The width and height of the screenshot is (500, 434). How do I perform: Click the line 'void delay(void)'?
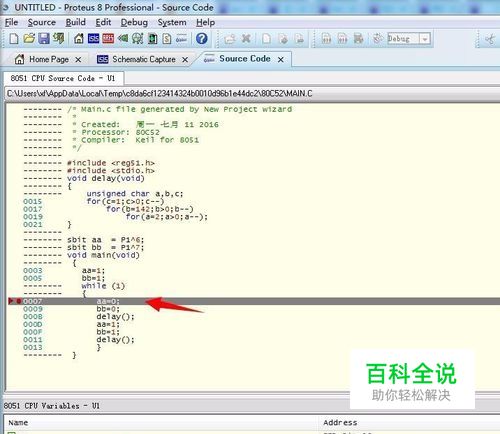click(x=106, y=178)
